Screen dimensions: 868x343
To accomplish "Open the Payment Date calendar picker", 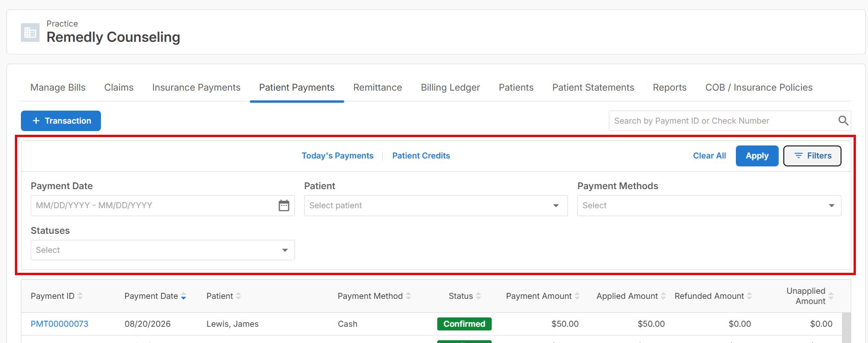I will coord(284,205).
